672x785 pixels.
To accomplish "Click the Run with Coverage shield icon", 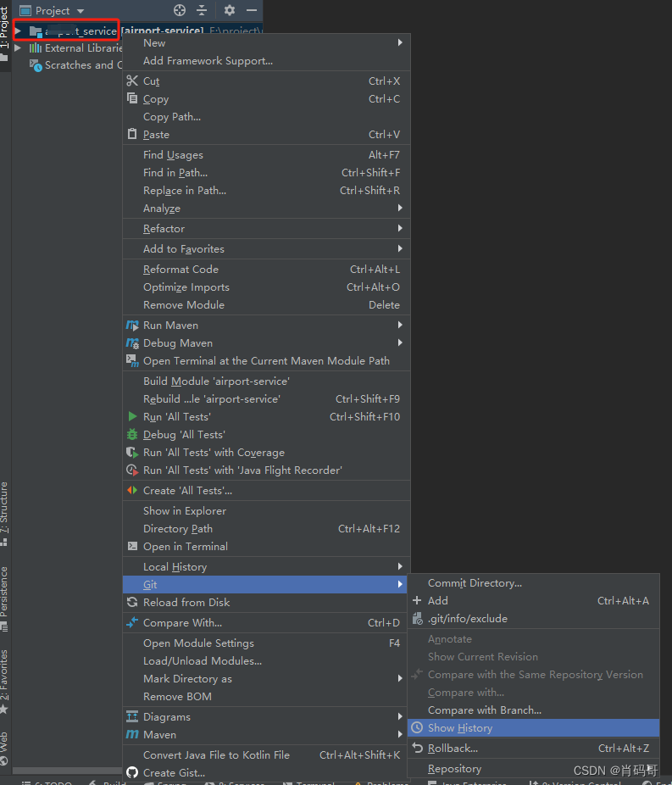I will point(132,452).
